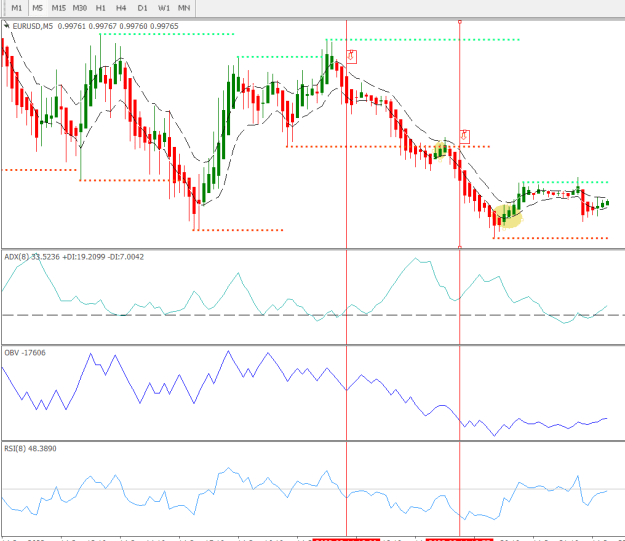Image resolution: width=625 pixels, height=541 pixels.
Task: Switch chart to M1 timeframe
Action: (17, 8)
